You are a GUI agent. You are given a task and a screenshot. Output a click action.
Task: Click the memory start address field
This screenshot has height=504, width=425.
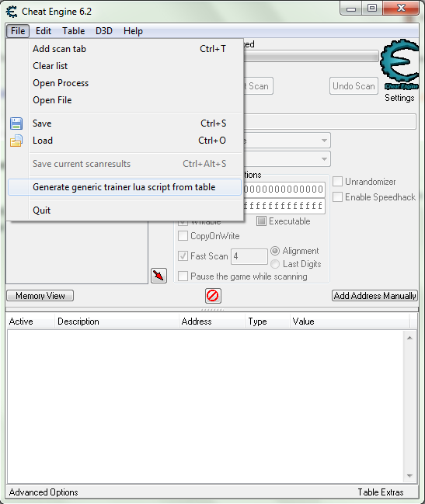[x=284, y=189]
